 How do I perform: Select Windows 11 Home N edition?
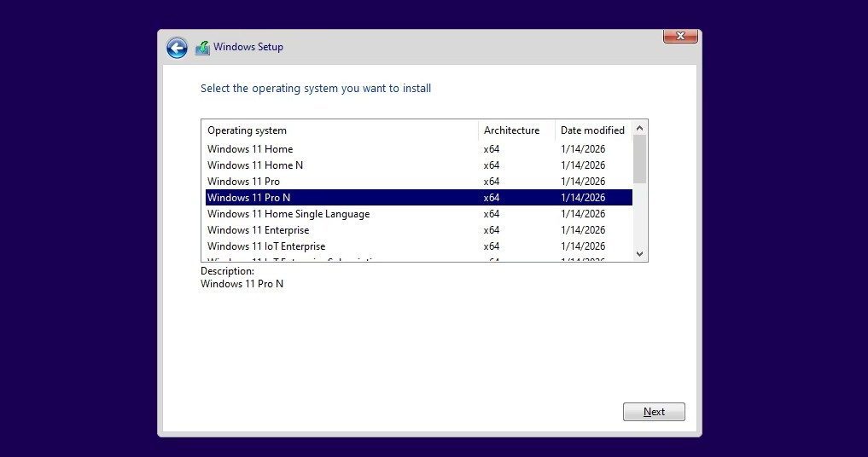(x=418, y=165)
